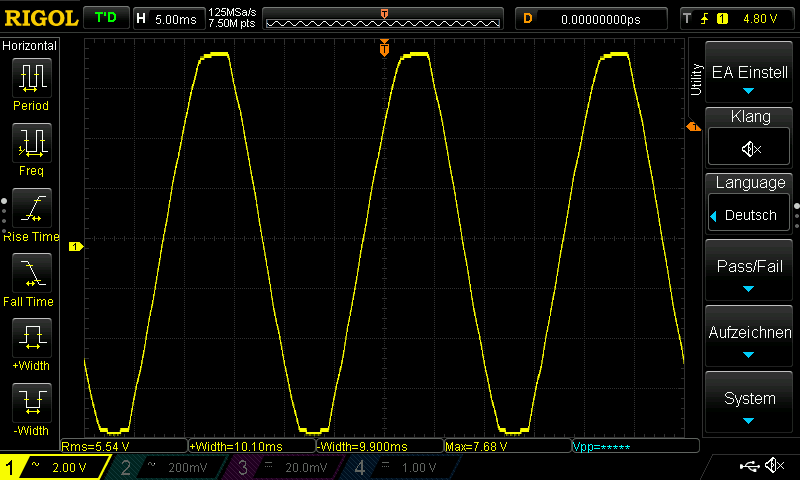Expand the EA Einstell menu
This screenshot has width=800, height=480.
point(750,78)
